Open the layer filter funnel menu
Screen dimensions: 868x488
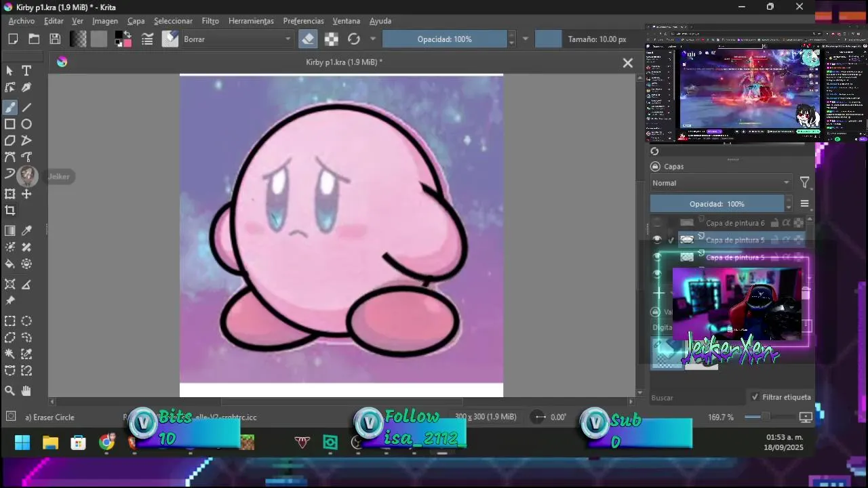pyautogui.click(x=804, y=183)
